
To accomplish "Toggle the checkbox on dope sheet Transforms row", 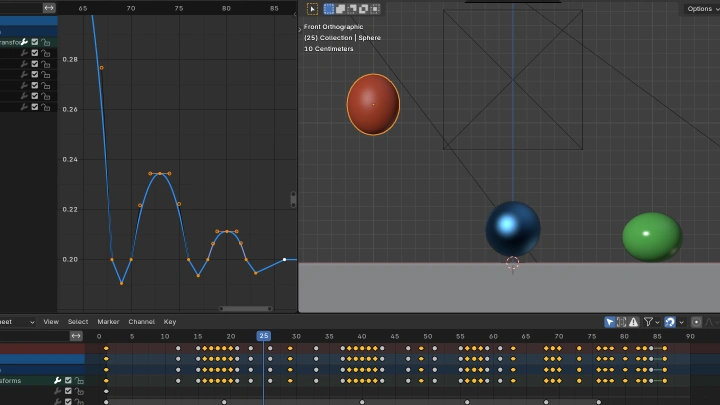I will click(x=68, y=381).
